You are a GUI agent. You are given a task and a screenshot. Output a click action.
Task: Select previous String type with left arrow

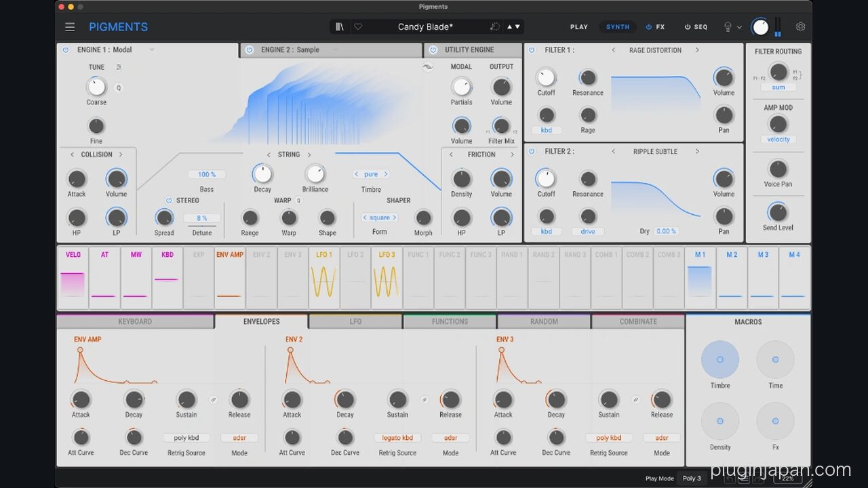click(x=269, y=155)
